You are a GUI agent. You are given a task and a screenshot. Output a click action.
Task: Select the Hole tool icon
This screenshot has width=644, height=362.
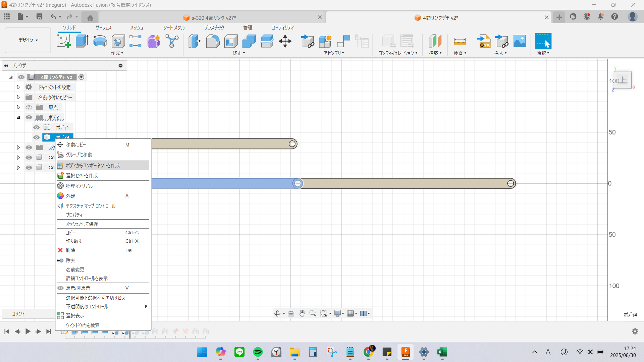pyautogui.click(x=118, y=41)
